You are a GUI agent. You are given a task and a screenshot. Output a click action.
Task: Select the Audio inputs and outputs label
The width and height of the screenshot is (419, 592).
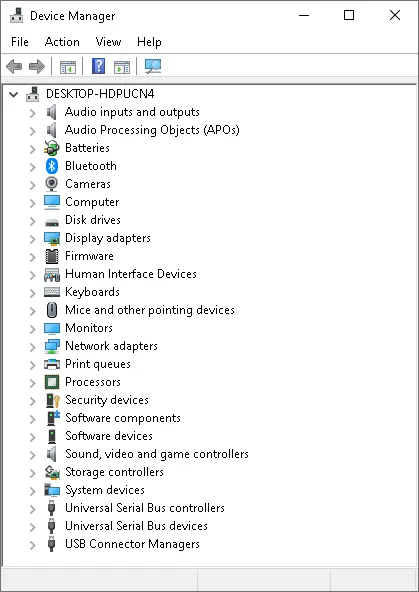[132, 112]
